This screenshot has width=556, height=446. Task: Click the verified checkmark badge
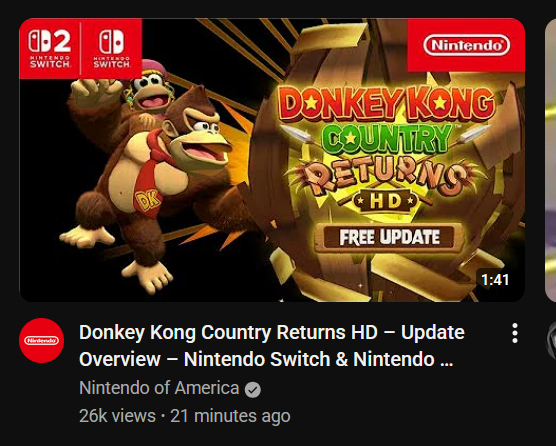[x=253, y=390]
